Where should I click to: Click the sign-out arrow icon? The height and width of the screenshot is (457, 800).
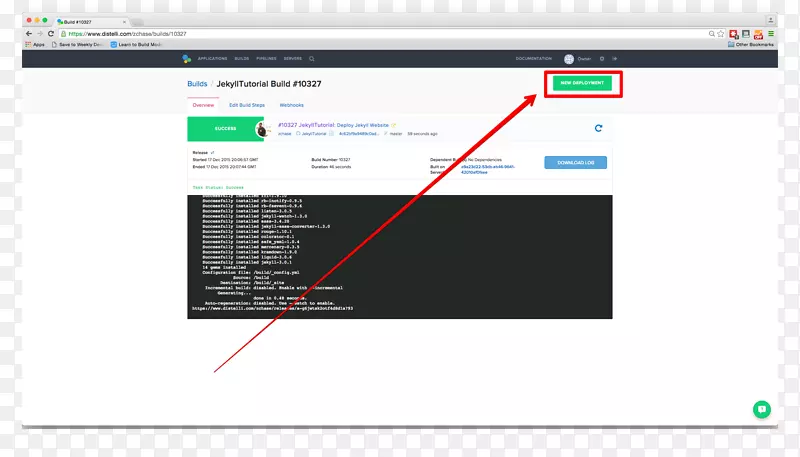(615, 59)
